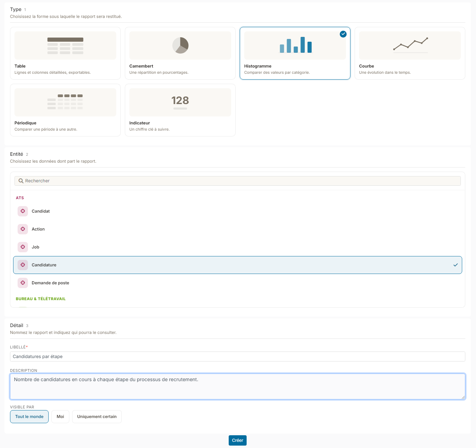Viewport: 476px width, 448px height.
Task: Pick the Courbe line chart type
Action: point(410,53)
